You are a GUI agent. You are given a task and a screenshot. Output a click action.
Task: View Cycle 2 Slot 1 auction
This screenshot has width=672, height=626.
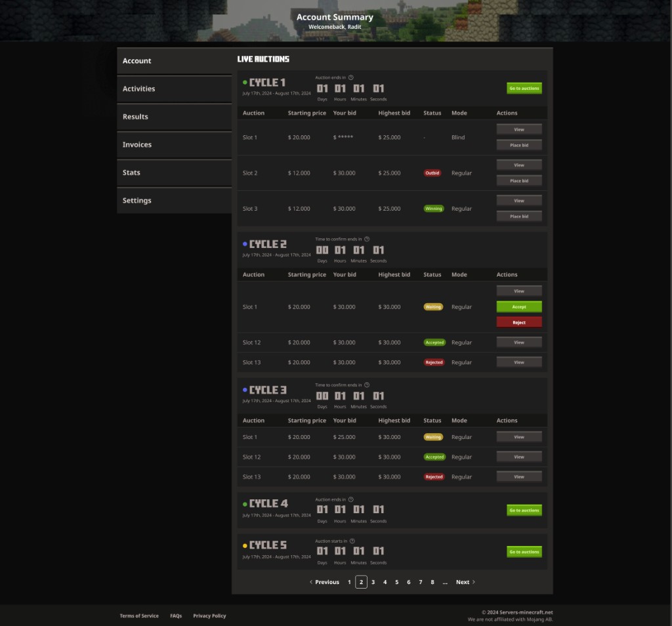[x=519, y=291]
